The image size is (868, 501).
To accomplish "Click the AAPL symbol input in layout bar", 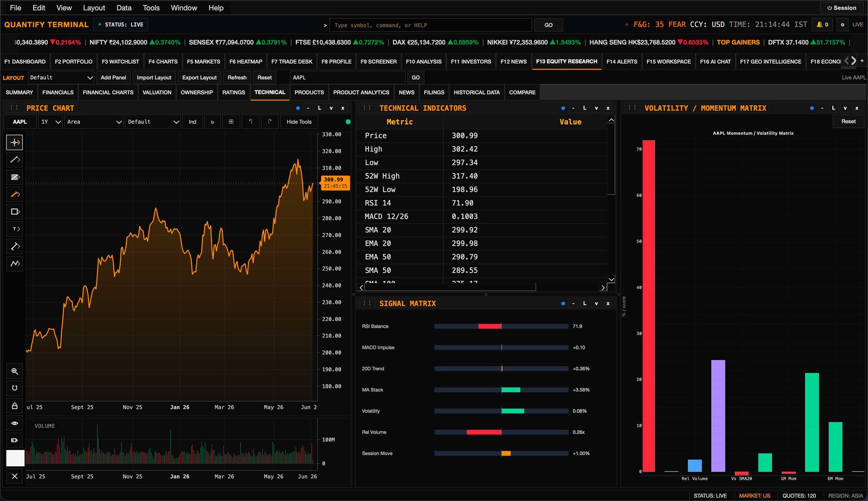I will point(347,78).
